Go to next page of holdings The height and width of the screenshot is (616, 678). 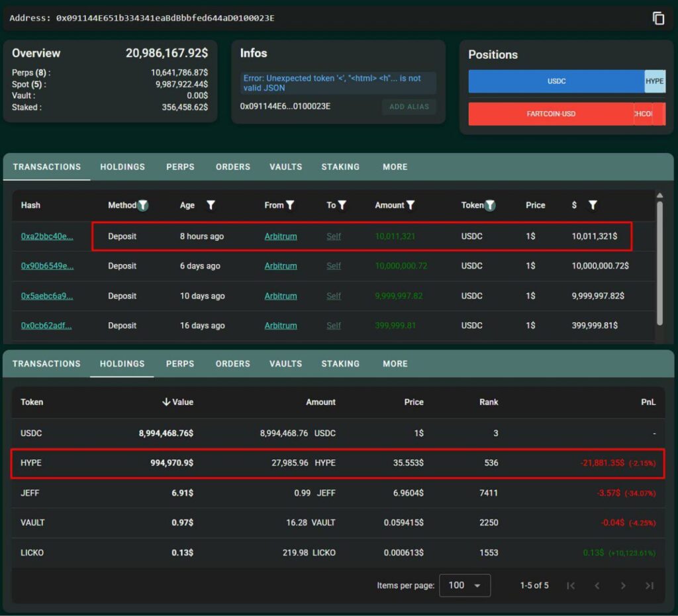pos(623,586)
